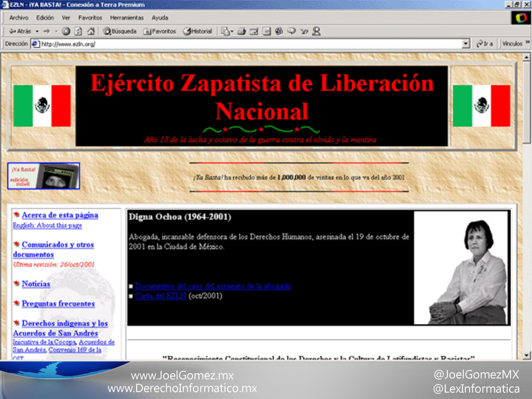The image size is (532, 399).
Task: Open the Ver menu
Action: 66,18
